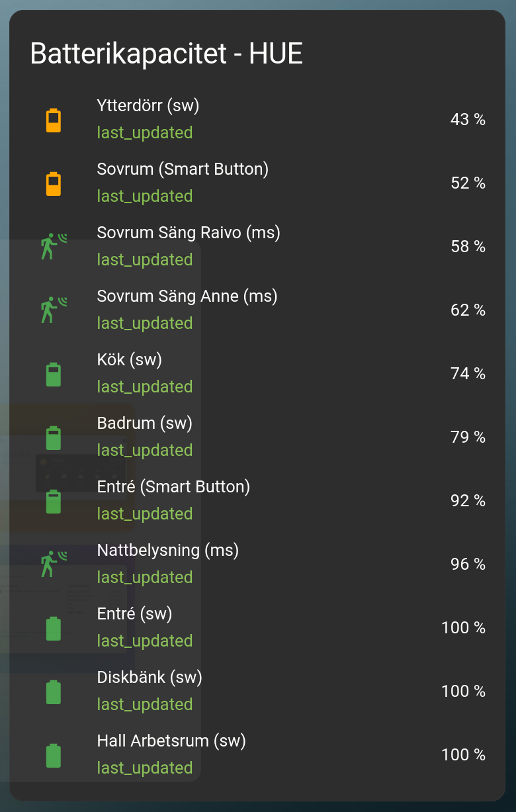This screenshot has width=516, height=812.
Task: Click the green battery icon beside Kök (sw)
Action: point(54,374)
